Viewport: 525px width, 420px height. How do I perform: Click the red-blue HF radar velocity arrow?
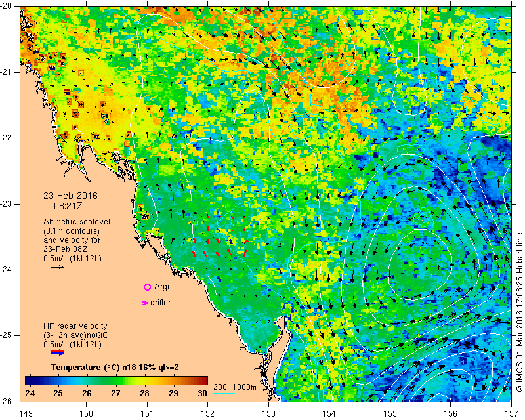57,352
